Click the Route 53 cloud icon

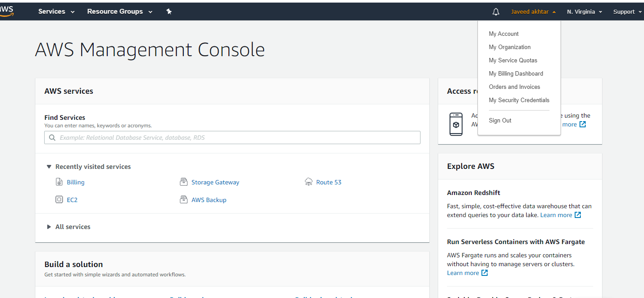[x=309, y=182]
